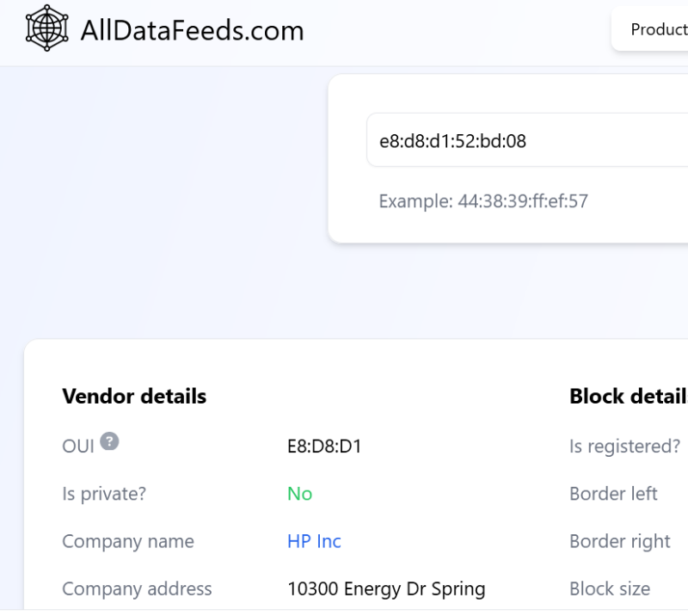The image size is (688, 616).
Task: Click the green "No" private status value
Action: click(299, 494)
